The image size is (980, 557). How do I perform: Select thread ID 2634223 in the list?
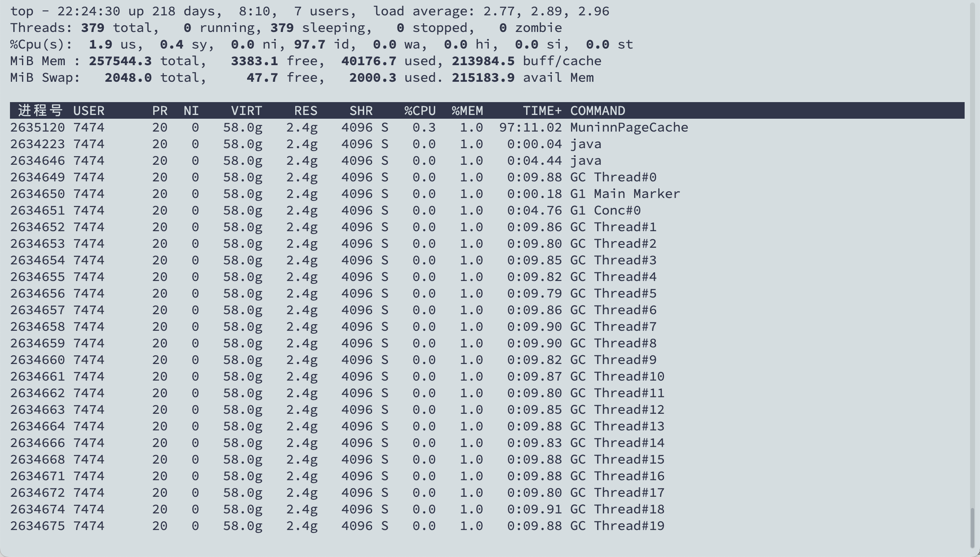pos(37,144)
